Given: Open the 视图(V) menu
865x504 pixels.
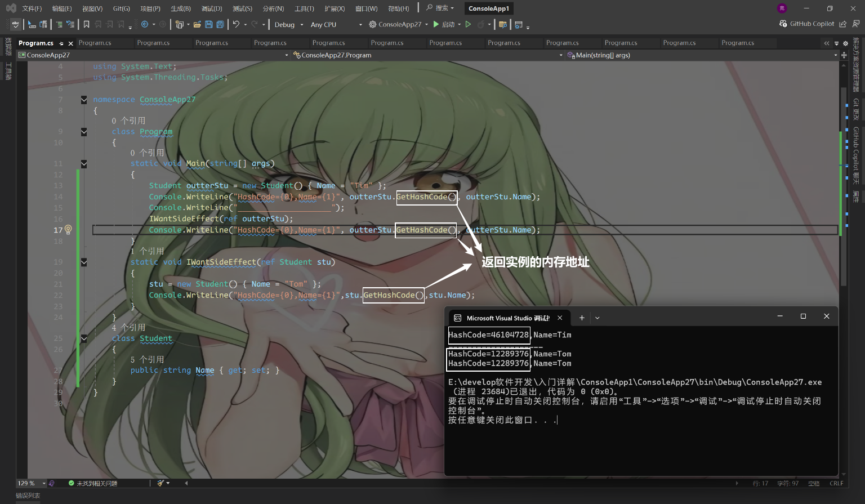Looking at the screenshot, I should tap(92, 8).
